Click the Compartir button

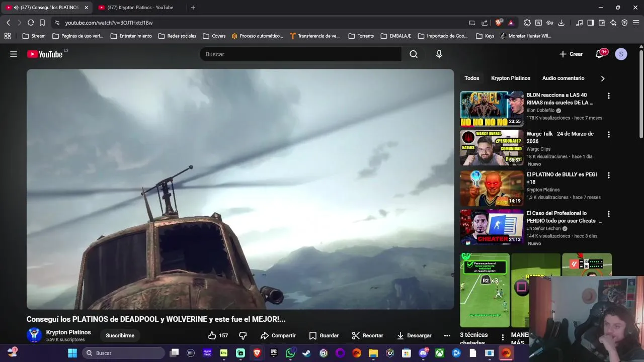[278, 335]
